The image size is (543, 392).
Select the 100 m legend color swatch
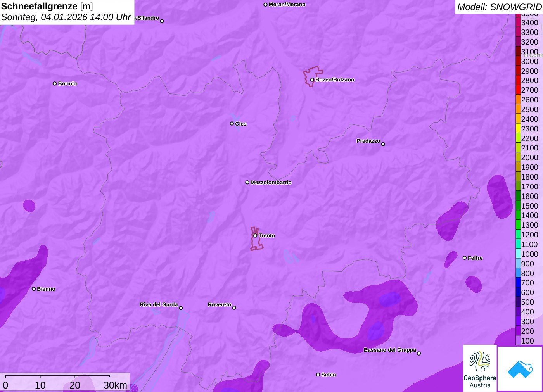click(x=518, y=340)
